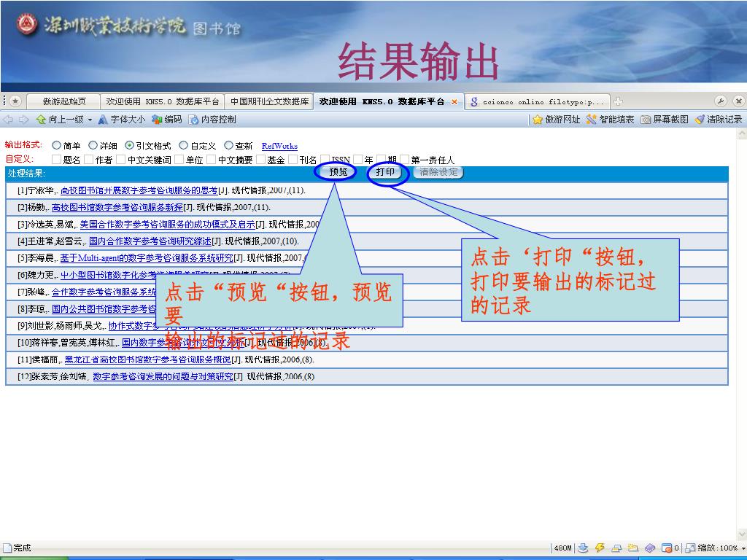Check the 期 checkbox
747x560 pixels.
tap(381, 159)
